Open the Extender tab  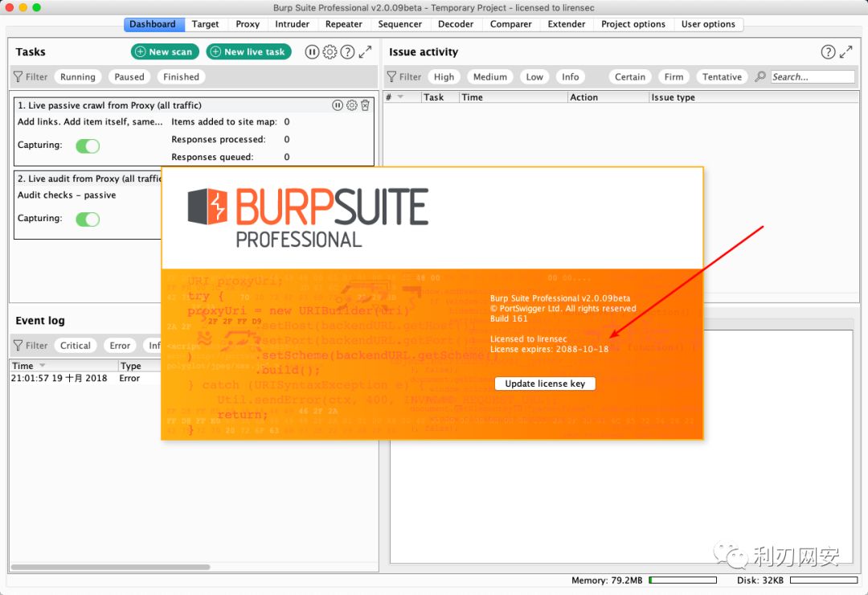[x=567, y=24]
